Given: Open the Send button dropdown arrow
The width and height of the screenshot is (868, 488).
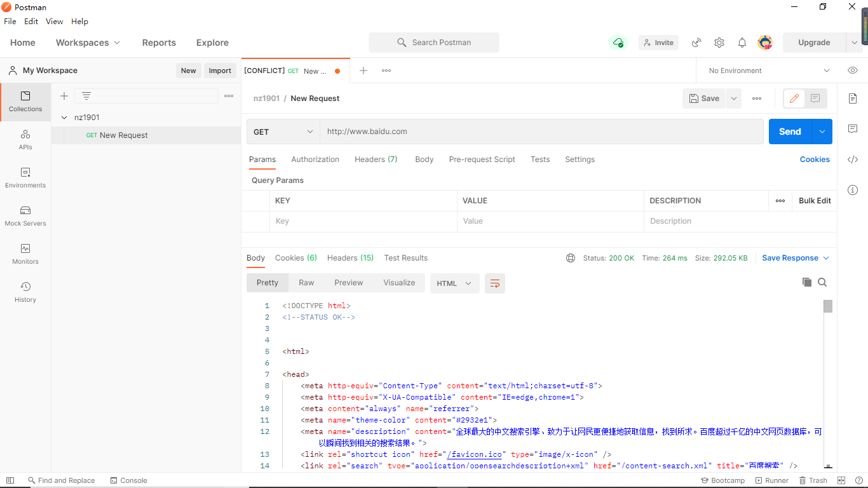Looking at the screenshot, I should [x=822, y=132].
